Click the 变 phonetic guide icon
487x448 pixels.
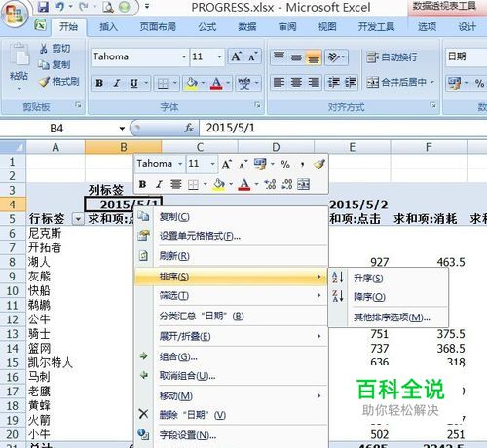(244, 83)
